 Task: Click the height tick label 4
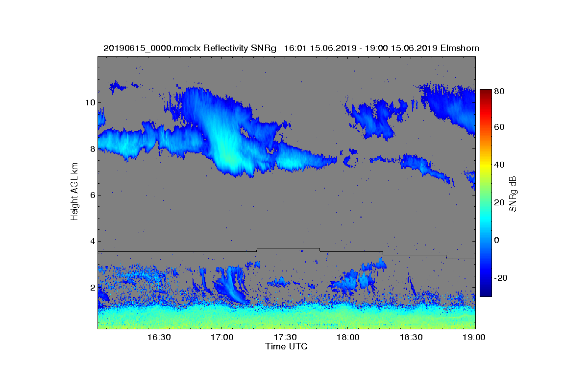[92, 241]
